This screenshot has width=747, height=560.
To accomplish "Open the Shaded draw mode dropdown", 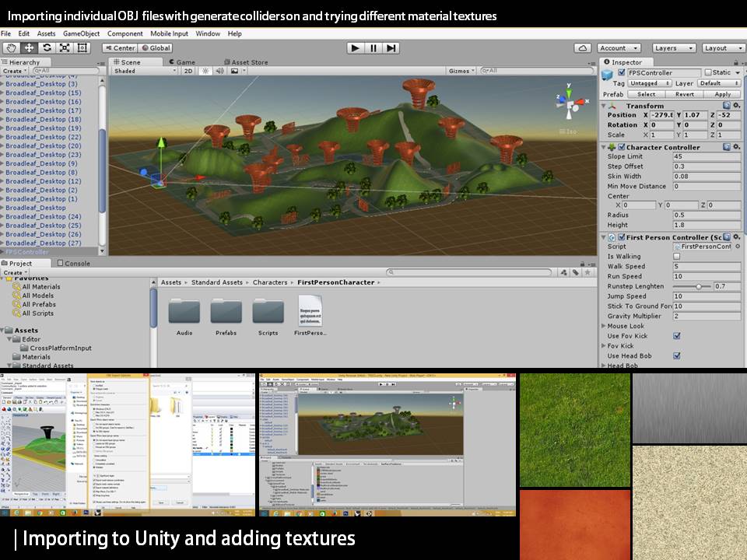I will click(x=144, y=71).
